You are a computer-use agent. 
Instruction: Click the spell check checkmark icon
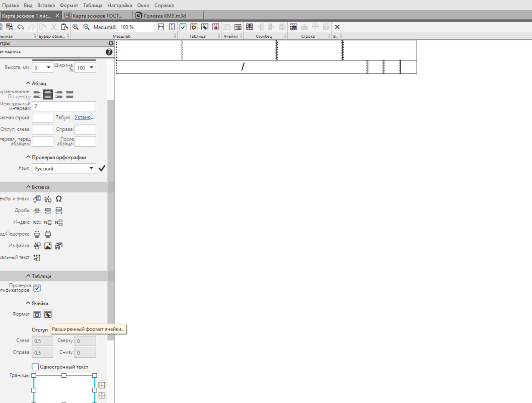click(x=102, y=169)
